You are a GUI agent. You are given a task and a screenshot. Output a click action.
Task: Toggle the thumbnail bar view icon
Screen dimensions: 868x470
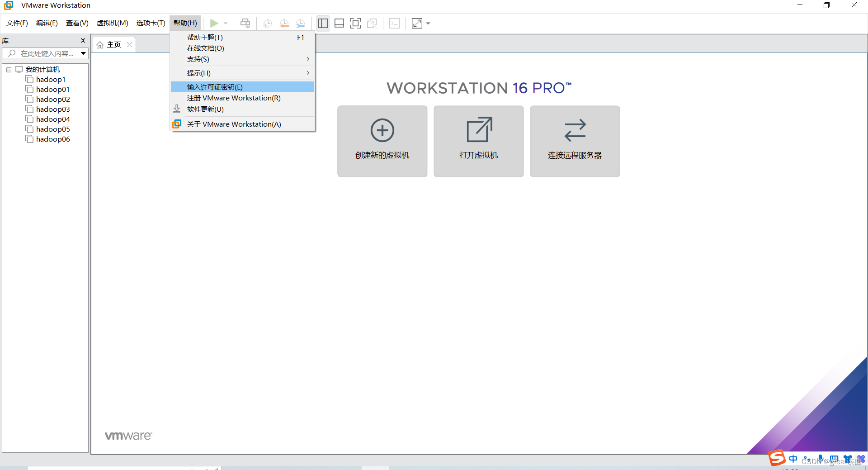340,23
